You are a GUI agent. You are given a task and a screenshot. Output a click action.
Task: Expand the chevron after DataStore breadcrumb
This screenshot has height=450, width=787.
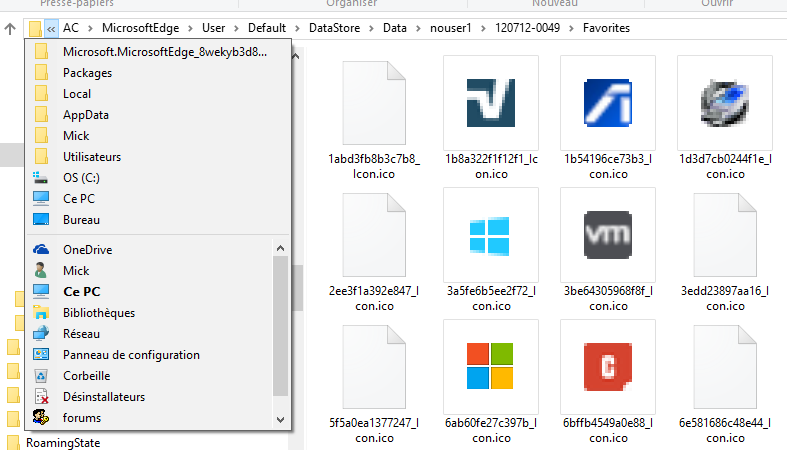point(371,29)
